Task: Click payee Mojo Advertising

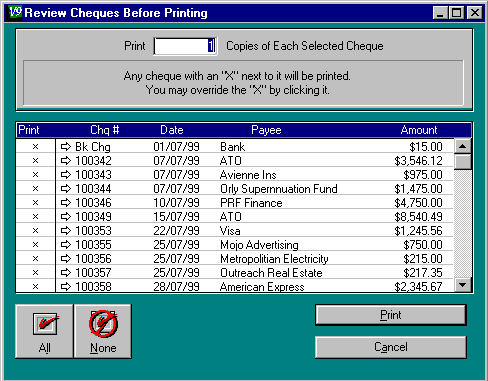Action: pos(259,245)
